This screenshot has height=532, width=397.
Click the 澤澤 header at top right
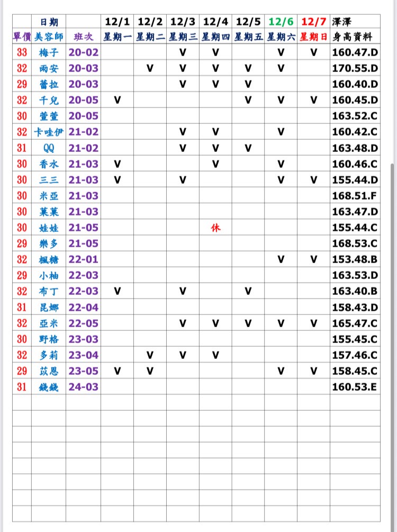[x=341, y=22]
